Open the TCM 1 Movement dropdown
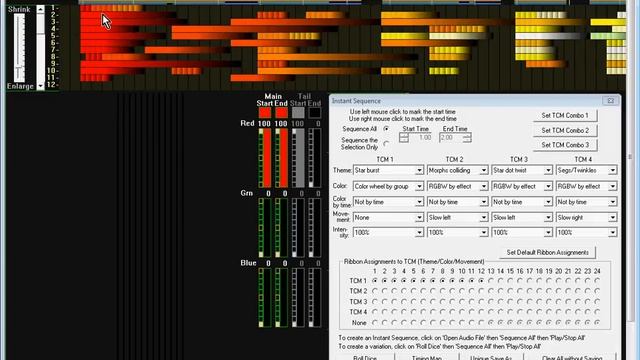640x360 pixels. (x=388, y=218)
